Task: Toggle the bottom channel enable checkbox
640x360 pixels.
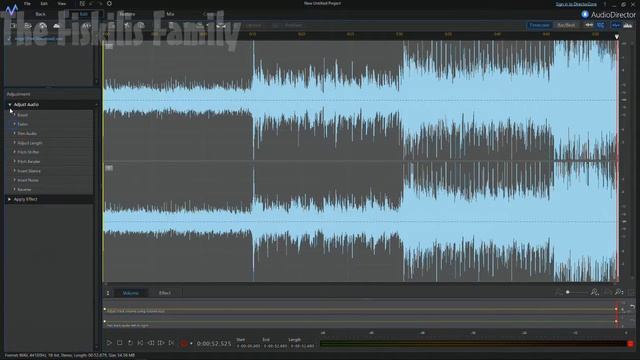Action: [109, 168]
